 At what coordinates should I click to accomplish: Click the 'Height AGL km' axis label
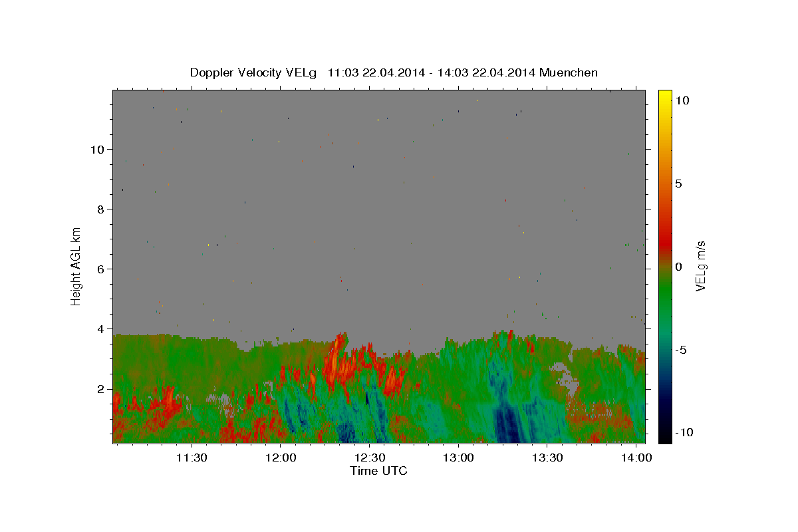coord(76,266)
